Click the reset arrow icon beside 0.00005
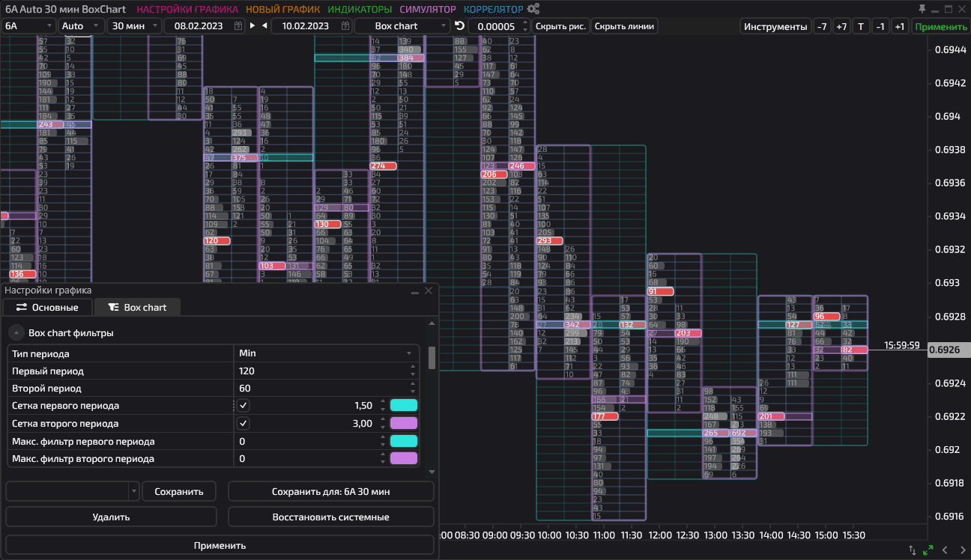Screen dimensions: 971x560 (x=459, y=26)
